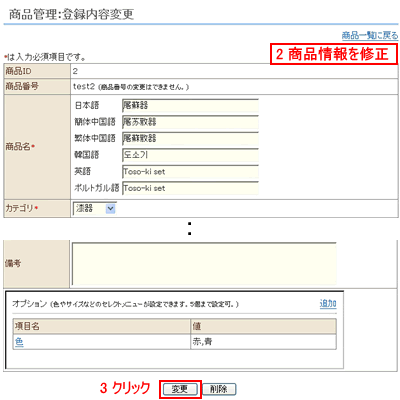Open the 商品一覧に戻る link
The width and height of the screenshot is (400, 400).
click(x=370, y=35)
